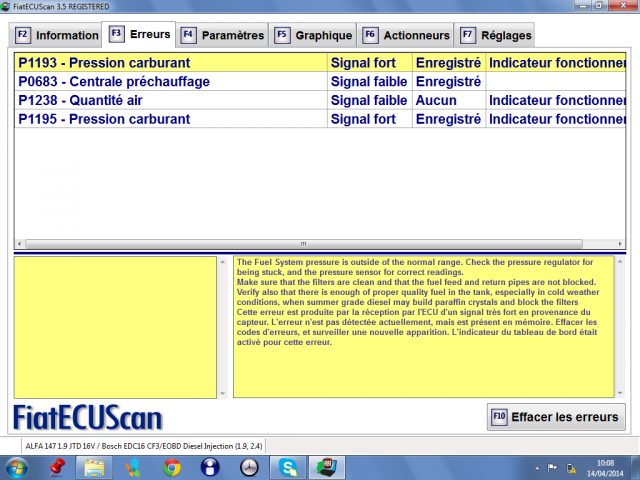Screen dimensions: 640x480
Task: Open the red pushpin app in taskbar
Action: 57,468
